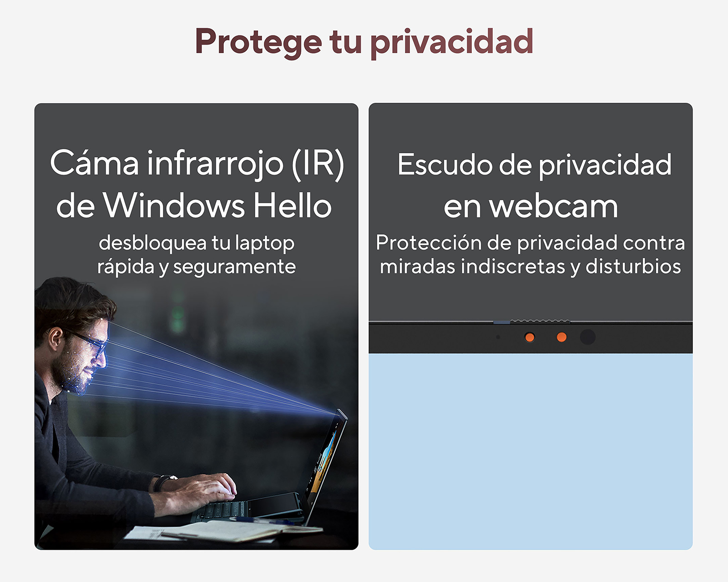Click the light blue laptop display area
The width and height of the screenshot is (728, 582).
(x=531, y=452)
